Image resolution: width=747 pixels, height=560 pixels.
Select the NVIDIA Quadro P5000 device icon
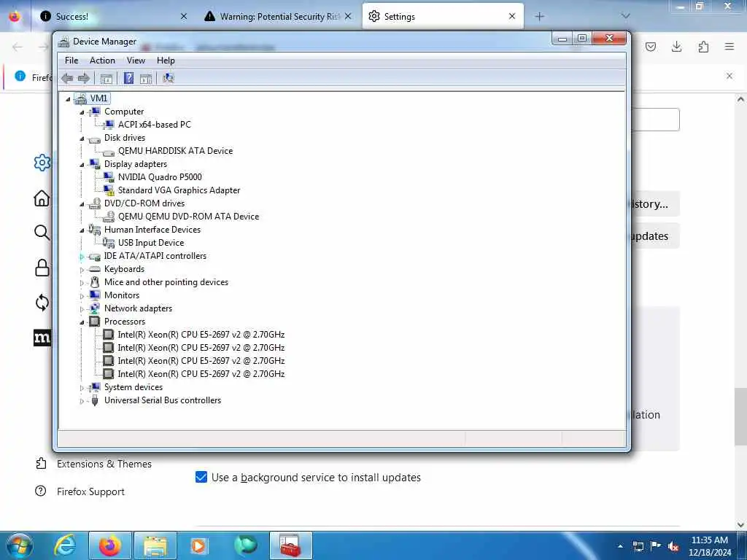click(109, 177)
